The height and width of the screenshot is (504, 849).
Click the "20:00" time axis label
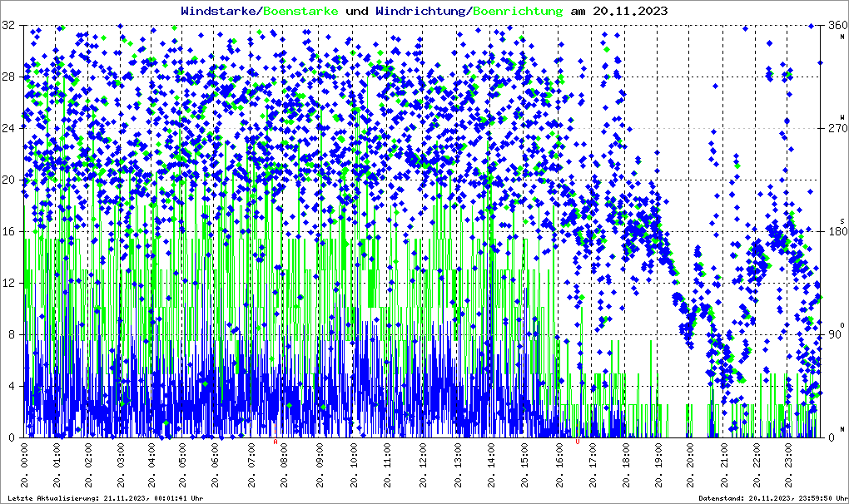tap(690, 454)
